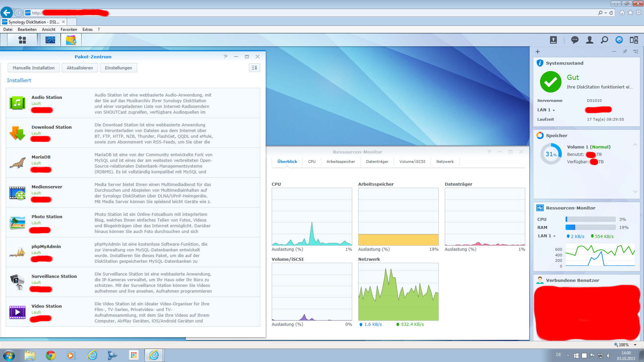Switch to Resource Monitor taskbar icon

point(50,40)
